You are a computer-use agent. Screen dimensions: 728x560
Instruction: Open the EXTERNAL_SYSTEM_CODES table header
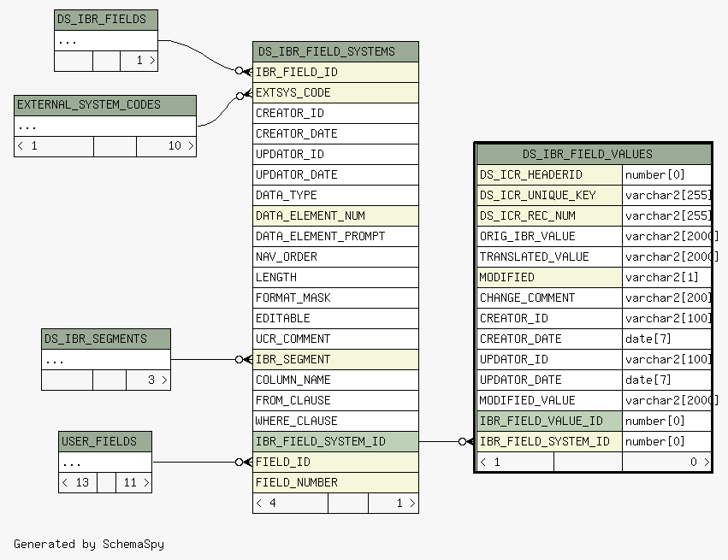[x=105, y=105]
